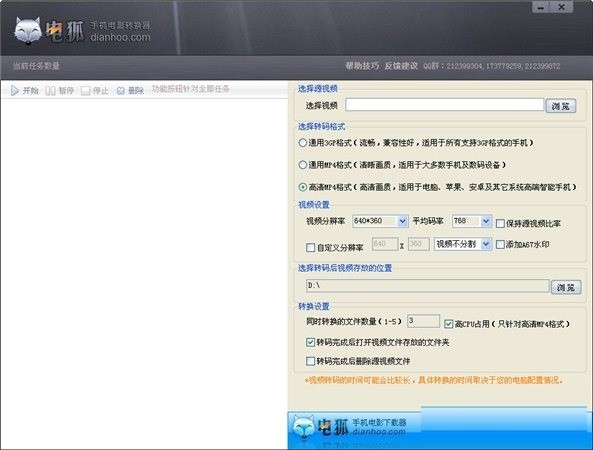
Task: Toggle 高CPU占用 checkbox
Action: [x=449, y=324]
